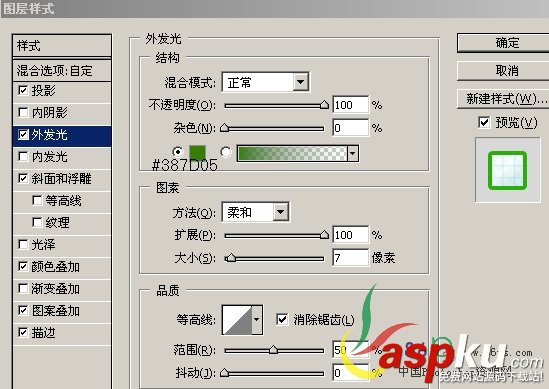Click the 不透明度 value field

coord(350,105)
